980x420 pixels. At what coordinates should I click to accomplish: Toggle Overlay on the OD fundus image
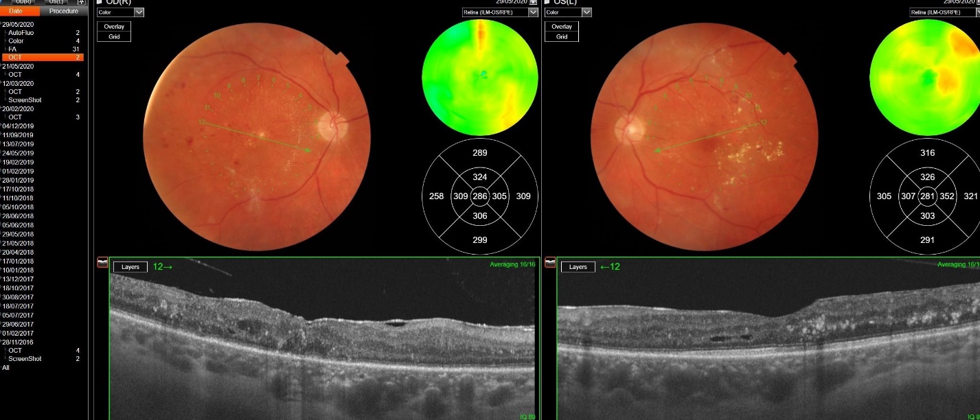pyautogui.click(x=114, y=27)
